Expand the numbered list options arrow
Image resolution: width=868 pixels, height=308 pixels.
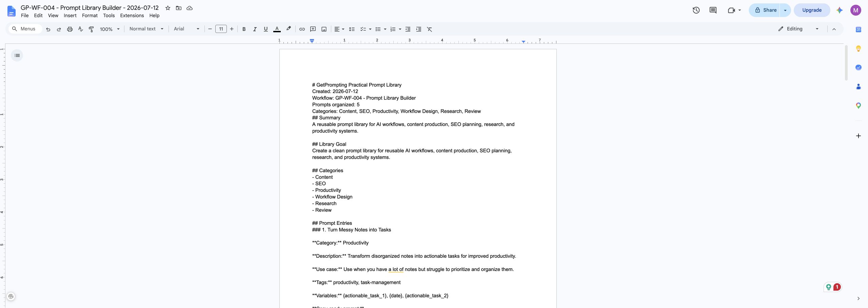coord(400,29)
